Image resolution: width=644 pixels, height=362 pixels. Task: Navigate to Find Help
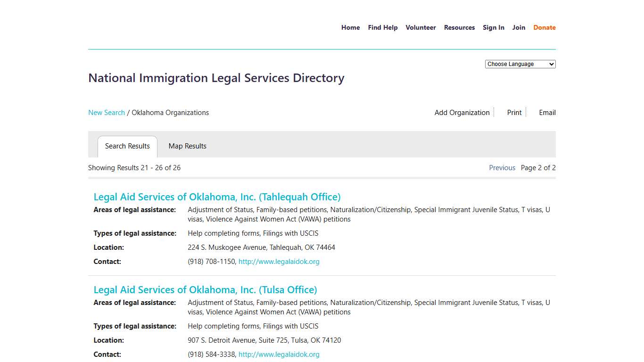(x=382, y=27)
